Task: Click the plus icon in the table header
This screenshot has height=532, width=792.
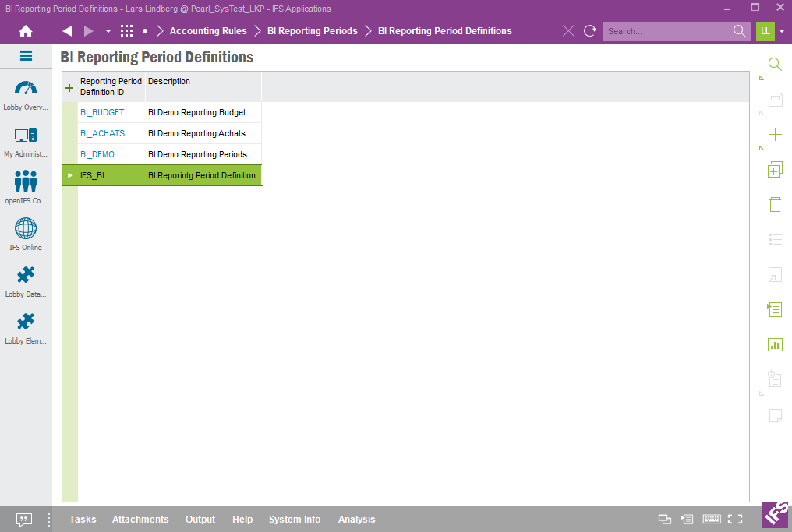Action: pos(69,88)
